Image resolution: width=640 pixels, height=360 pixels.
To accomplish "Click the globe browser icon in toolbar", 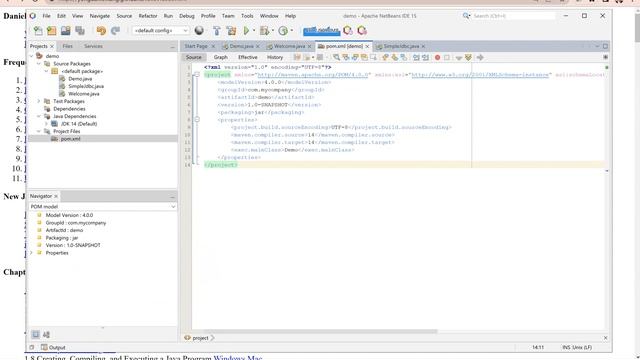I will (199, 31).
